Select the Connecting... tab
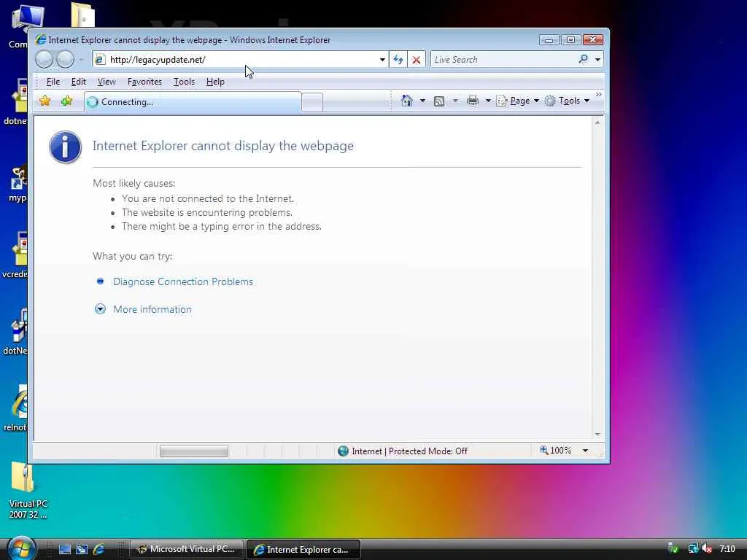Viewport: 747px width, 560px height. (193, 102)
